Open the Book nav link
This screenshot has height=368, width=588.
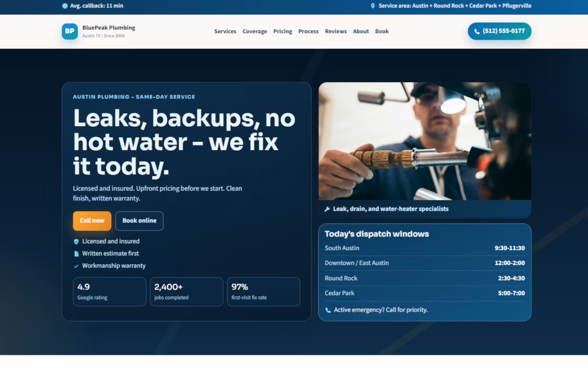click(x=382, y=31)
